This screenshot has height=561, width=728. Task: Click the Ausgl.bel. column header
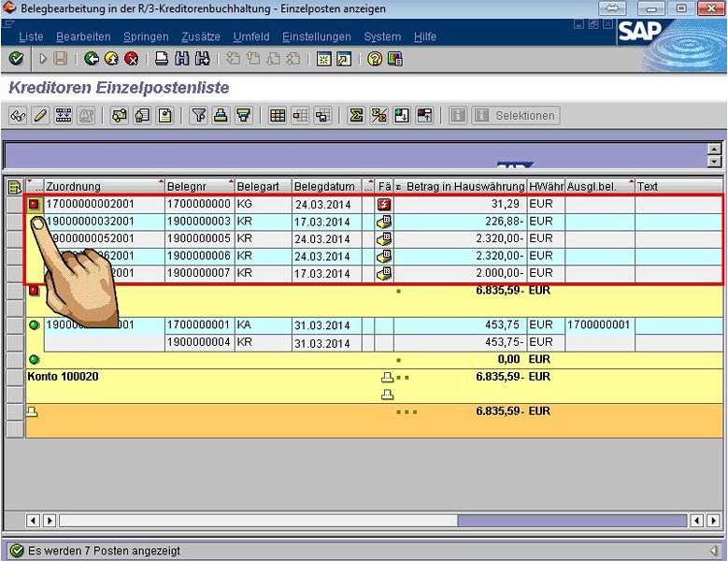[x=600, y=187]
